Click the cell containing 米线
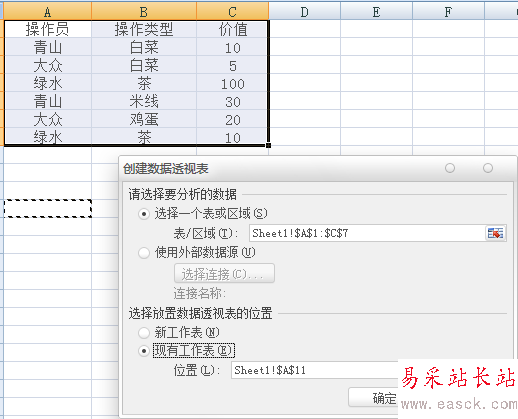Viewport: 518px width, 419px height. tap(144, 101)
